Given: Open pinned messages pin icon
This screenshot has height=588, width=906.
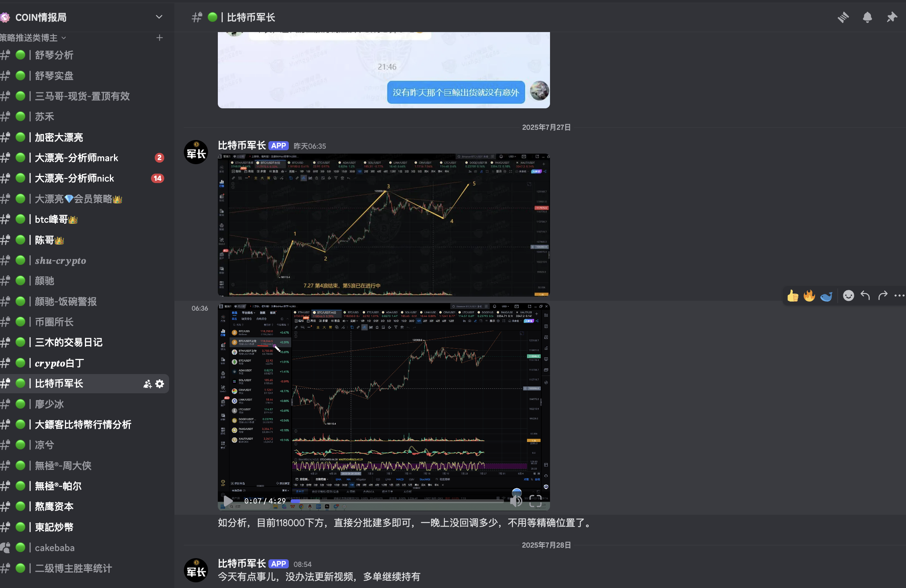Looking at the screenshot, I should (892, 17).
